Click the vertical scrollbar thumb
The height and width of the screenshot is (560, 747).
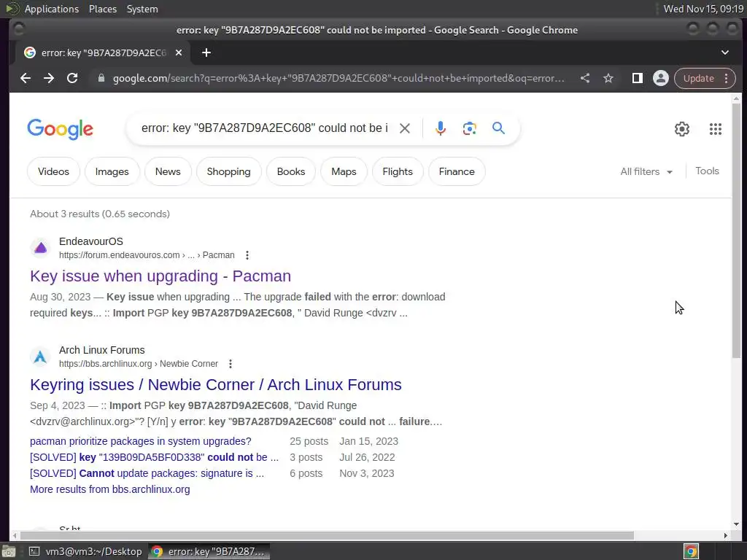[736, 230]
